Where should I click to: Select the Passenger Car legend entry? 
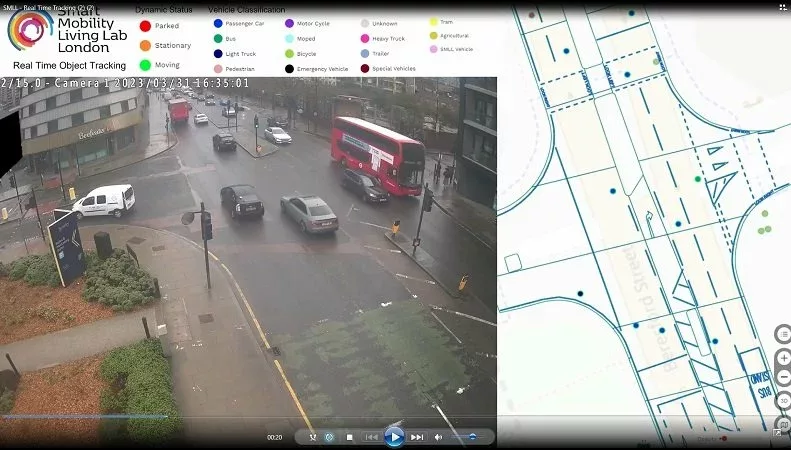218,22
